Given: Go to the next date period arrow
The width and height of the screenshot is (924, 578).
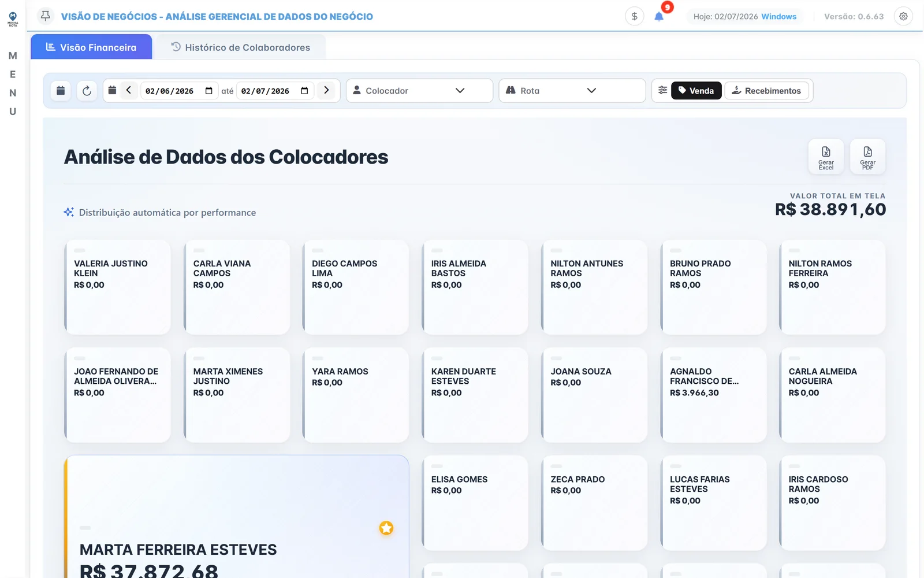Looking at the screenshot, I should tap(326, 90).
